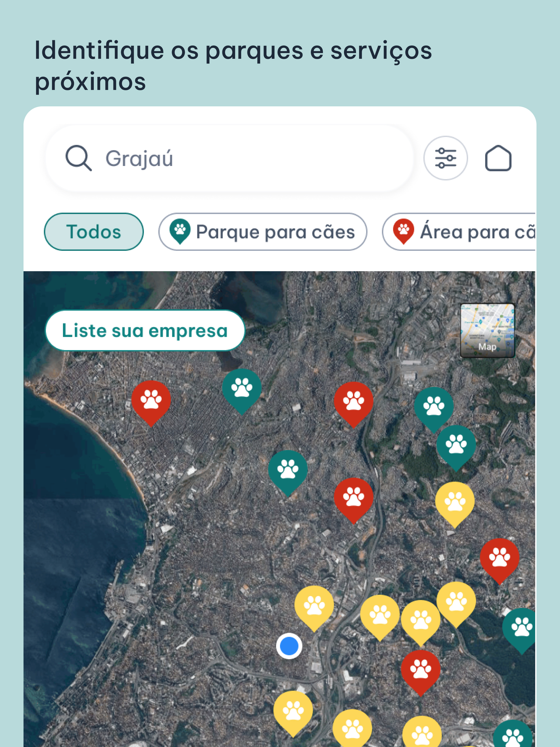560x747 pixels.
Task: Switch to Map view thumbnail
Action: click(x=487, y=330)
